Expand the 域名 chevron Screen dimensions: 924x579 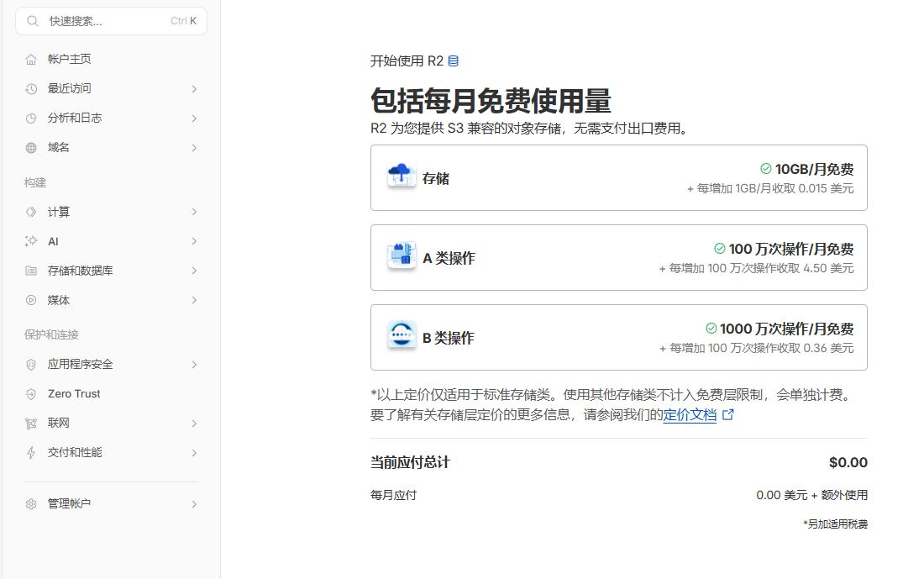coord(195,148)
